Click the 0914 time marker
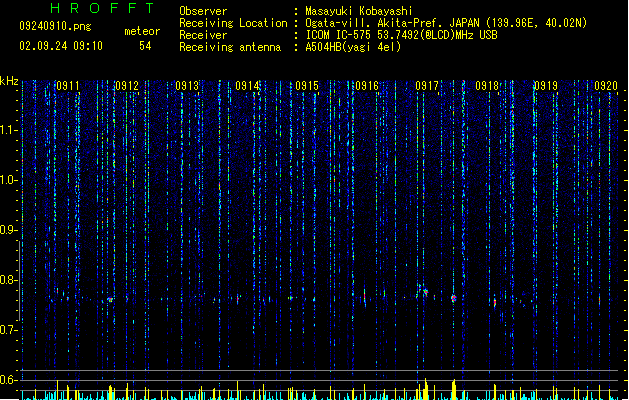The width and height of the screenshot is (629, 400). [247, 86]
